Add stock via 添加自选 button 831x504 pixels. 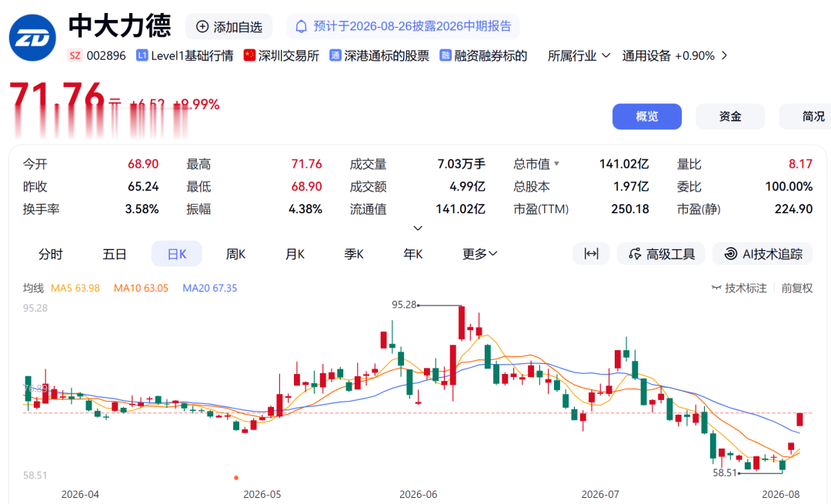(229, 26)
